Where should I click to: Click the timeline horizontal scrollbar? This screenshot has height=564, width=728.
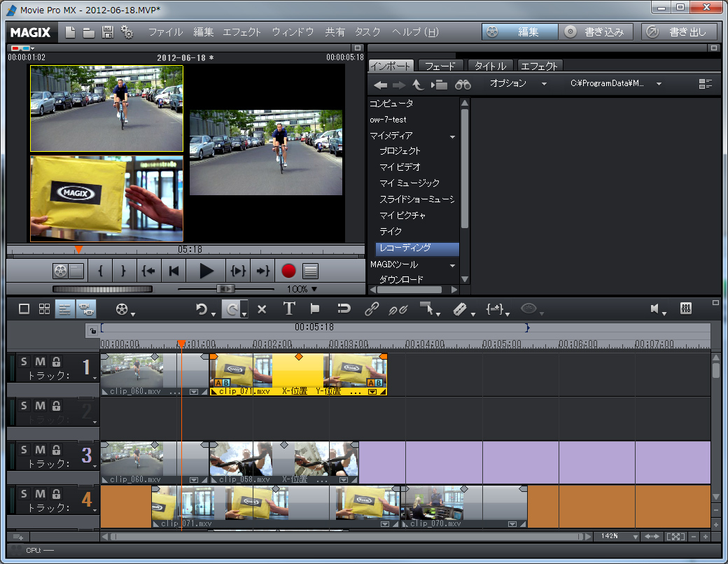point(346,537)
